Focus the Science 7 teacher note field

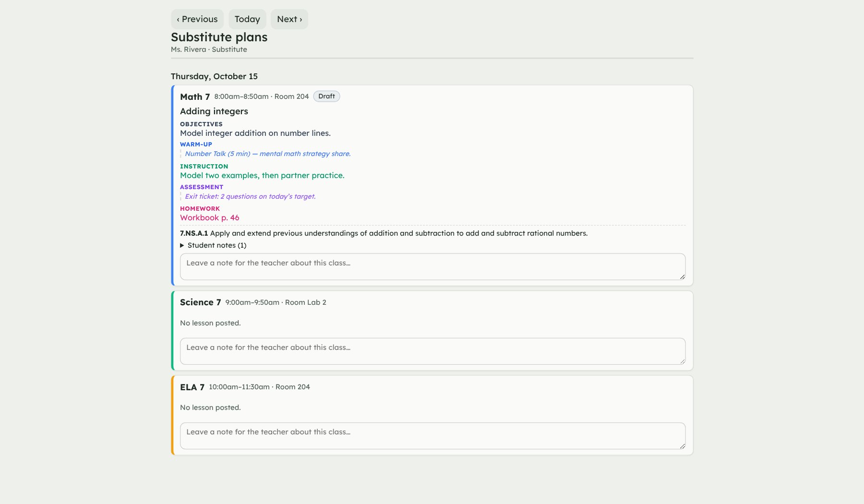432,351
